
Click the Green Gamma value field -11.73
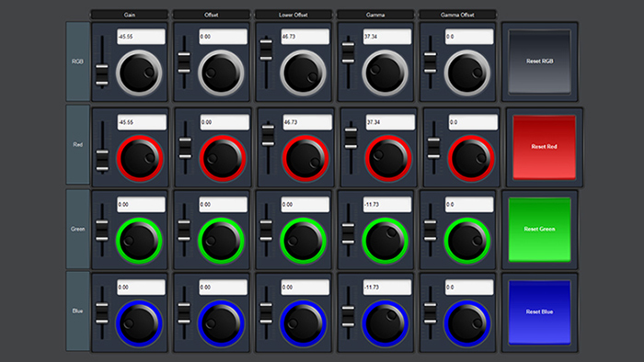click(x=387, y=204)
